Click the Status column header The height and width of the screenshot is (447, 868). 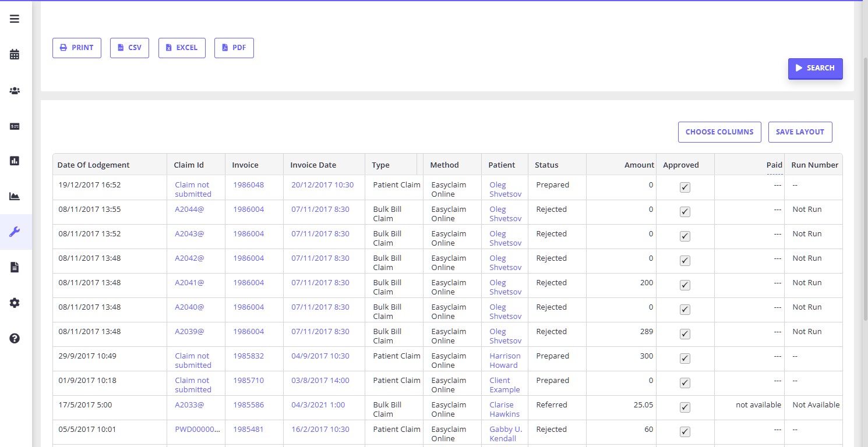click(x=546, y=165)
